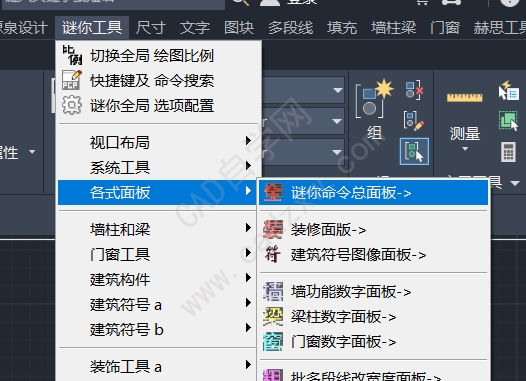Expand the 系统工具 submenu
The width and height of the screenshot is (526, 381).
pos(158,167)
